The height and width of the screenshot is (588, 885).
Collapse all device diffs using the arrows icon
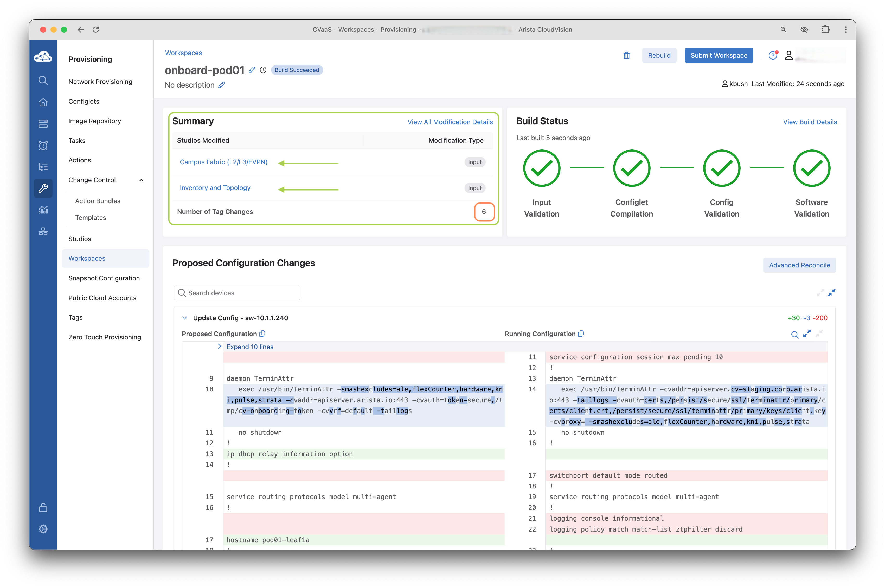[x=832, y=292]
